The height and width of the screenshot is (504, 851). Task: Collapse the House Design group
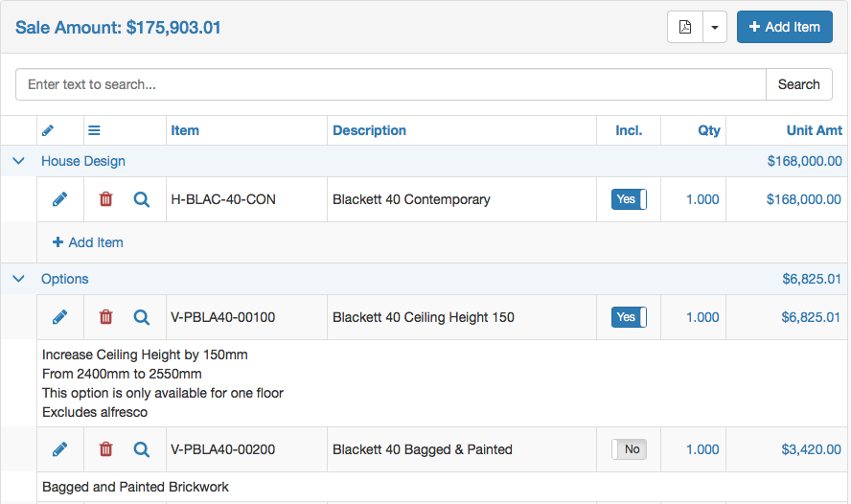tap(18, 161)
